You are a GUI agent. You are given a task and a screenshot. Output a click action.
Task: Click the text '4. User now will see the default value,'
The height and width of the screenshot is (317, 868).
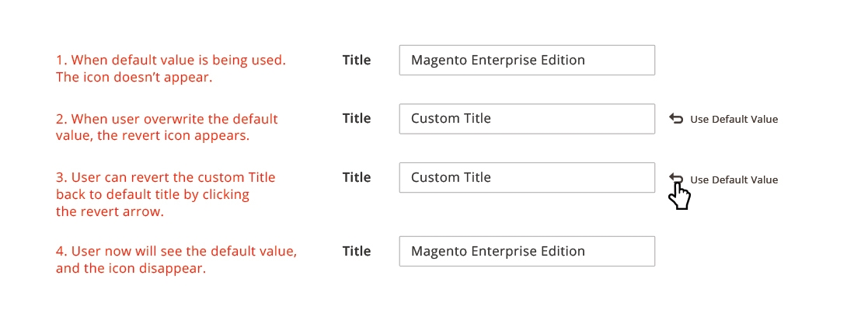click(x=176, y=251)
